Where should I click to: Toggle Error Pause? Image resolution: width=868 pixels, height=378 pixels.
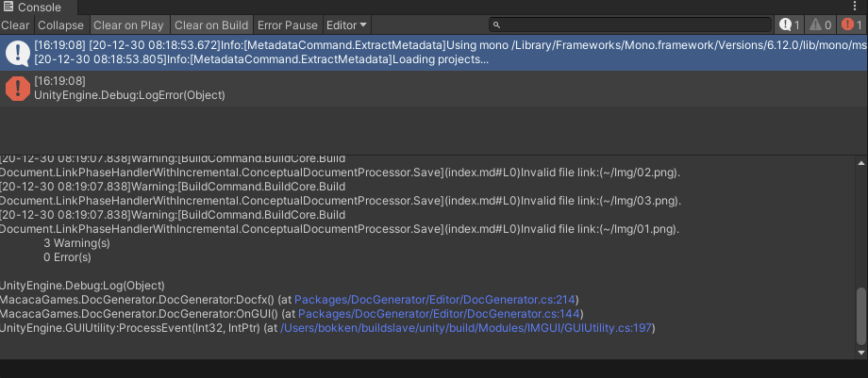click(288, 25)
